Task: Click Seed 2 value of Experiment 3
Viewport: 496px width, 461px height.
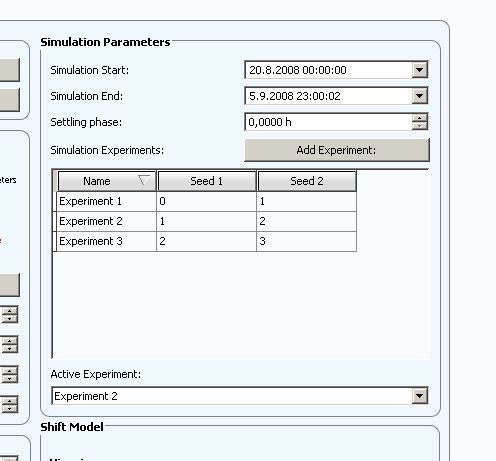Action: (307, 241)
